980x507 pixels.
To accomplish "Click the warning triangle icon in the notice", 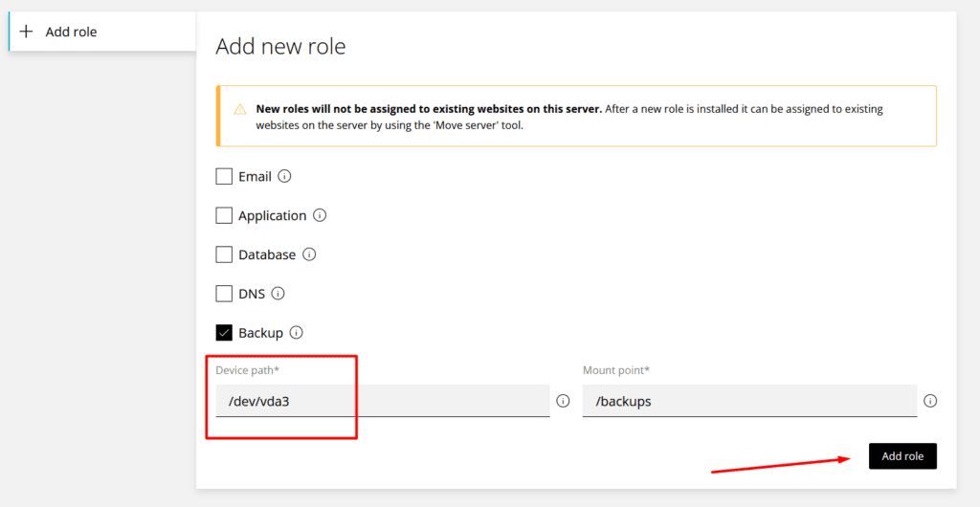I will point(240,109).
